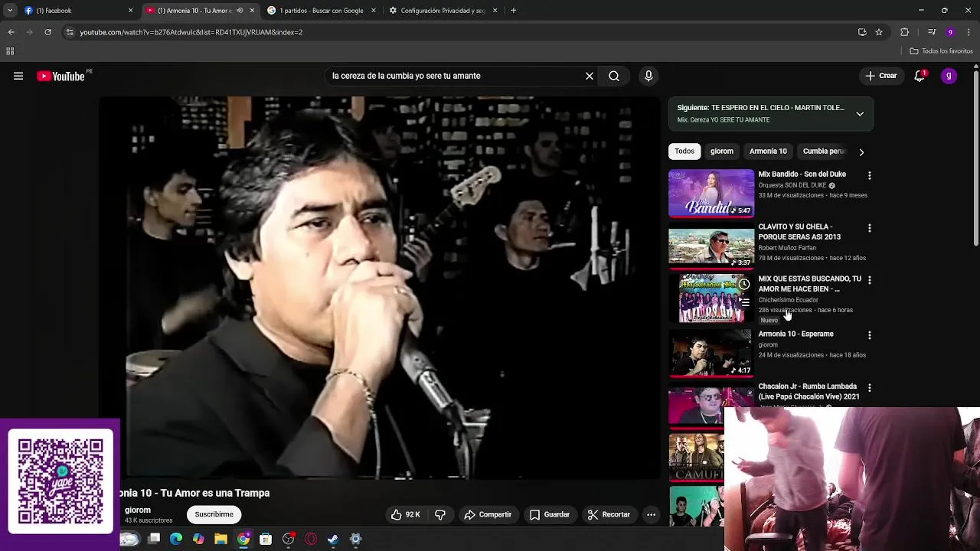Clip the video with Recortar
The height and width of the screenshot is (551, 980).
(609, 514)
